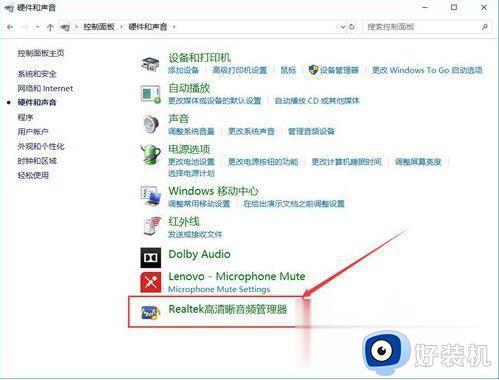The height and width of the screenshot is (380, 499).
Task: Select 外观和个性化 in the sidebar
Action: (41, 146)
